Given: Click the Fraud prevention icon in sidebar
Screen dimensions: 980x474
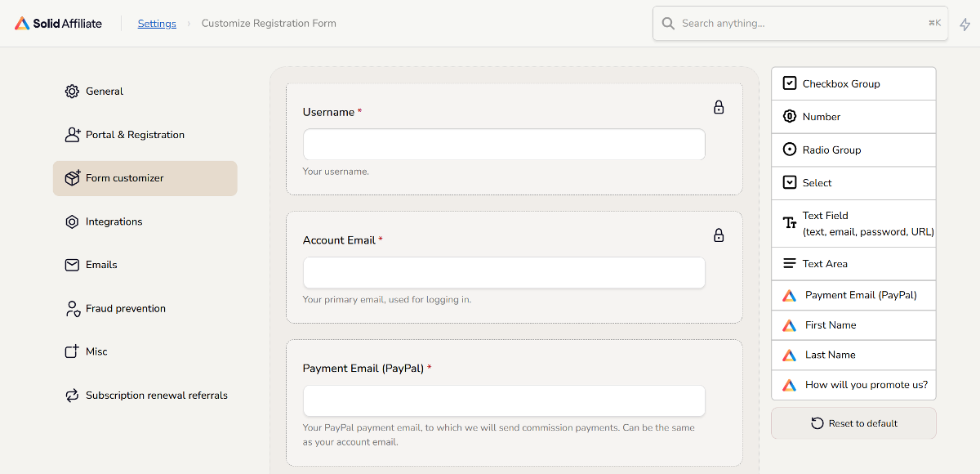Looking at the screenshot, I should coord(72,309).
